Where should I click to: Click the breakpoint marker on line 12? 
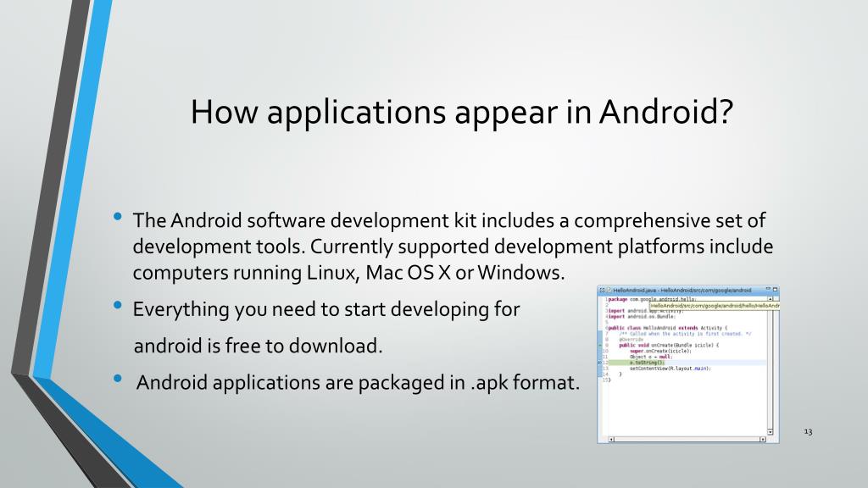point(599,363)
